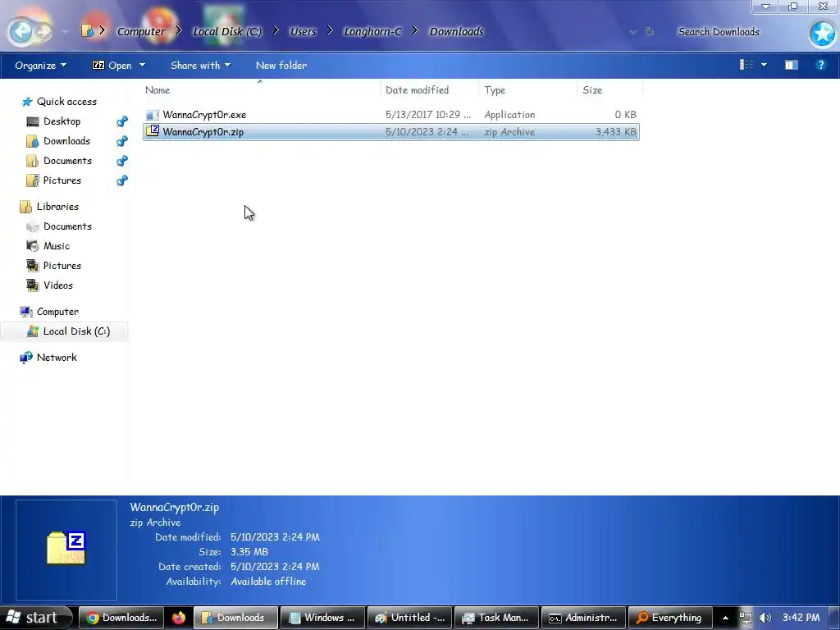Expand the chevron after Computer breadcrumb

click(x=179, y=31)
